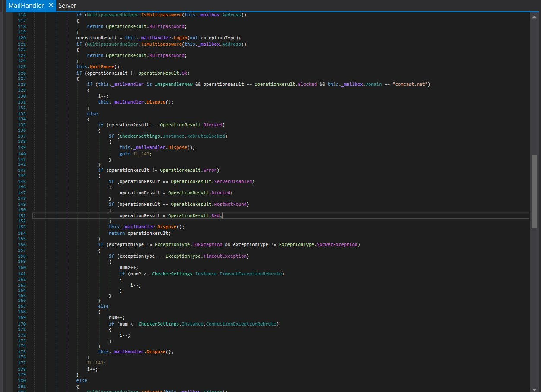Click line number 151 in the gutter
The width and height of the screenshot is (541, 392).
[x=22, y=215]
